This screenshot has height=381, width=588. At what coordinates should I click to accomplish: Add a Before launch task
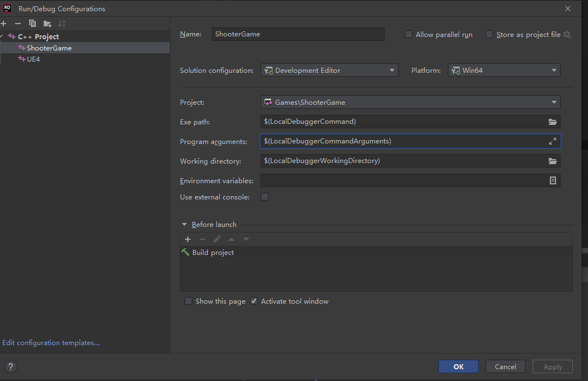click(x=188, y=239)
